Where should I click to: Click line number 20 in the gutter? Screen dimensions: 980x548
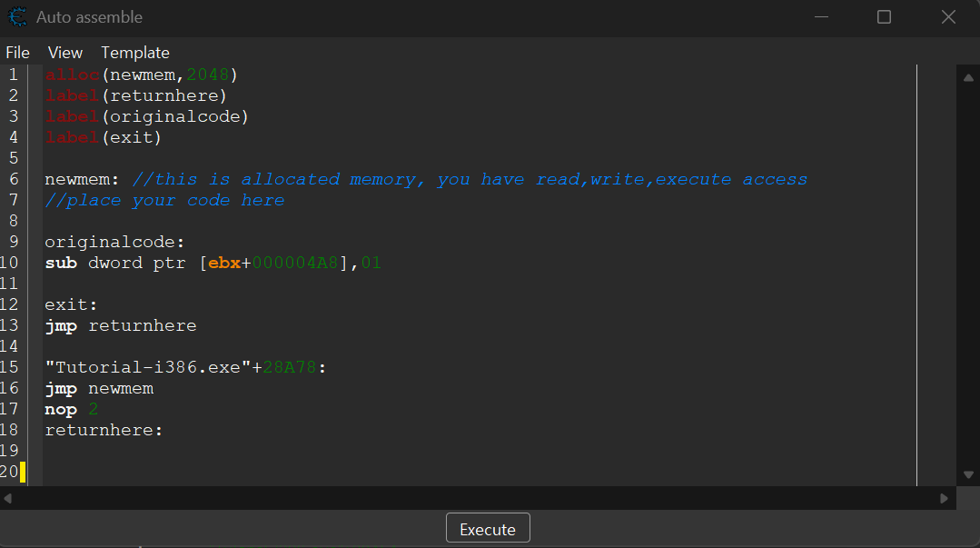tap(9, 472)
